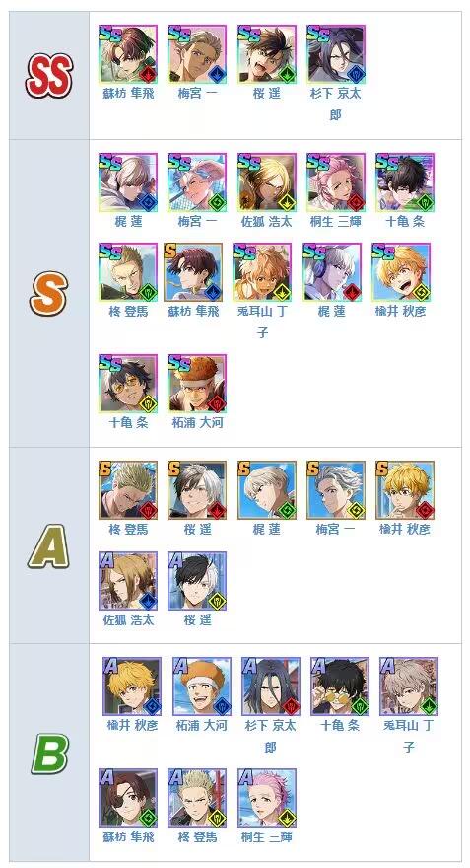
Task: Click the green B tier rank badge
Action: 49,754
